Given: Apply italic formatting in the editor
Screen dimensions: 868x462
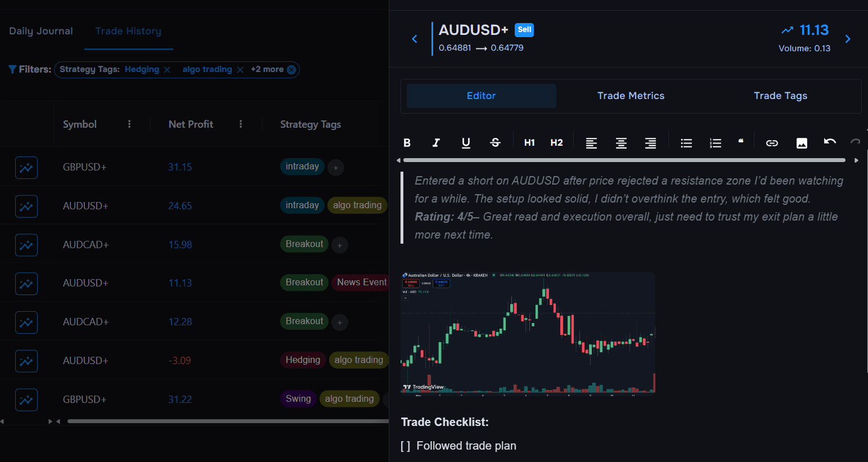Looking at the screenshot, I should click(436, 143).
